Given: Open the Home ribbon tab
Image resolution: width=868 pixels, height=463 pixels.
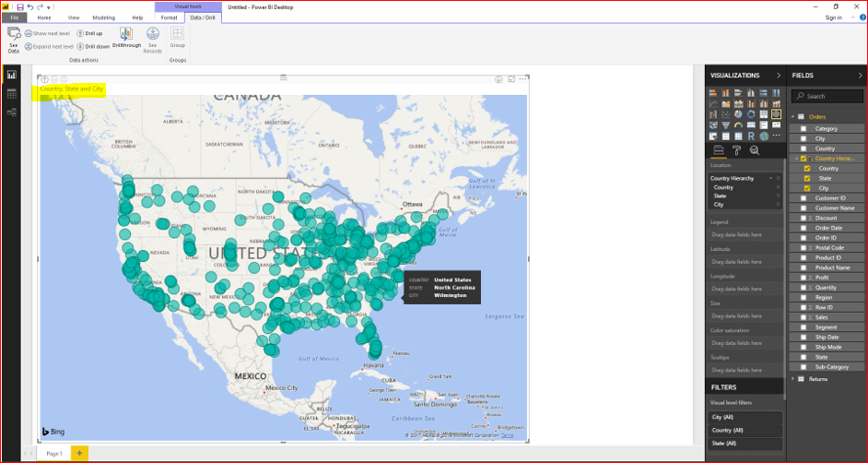Looking at the screenshot, I should pos(44,18).
